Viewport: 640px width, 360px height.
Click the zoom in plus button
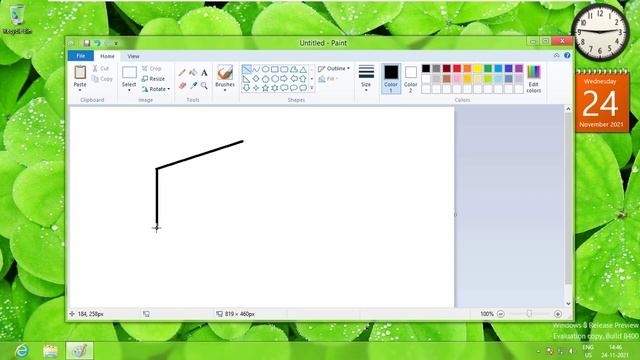[x=558, y=314]
